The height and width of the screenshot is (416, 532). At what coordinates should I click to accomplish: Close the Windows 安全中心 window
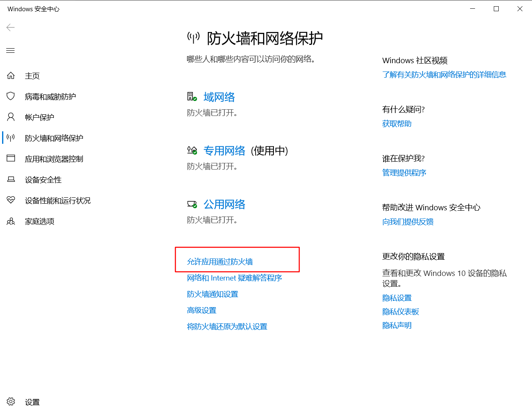[520, 9]
